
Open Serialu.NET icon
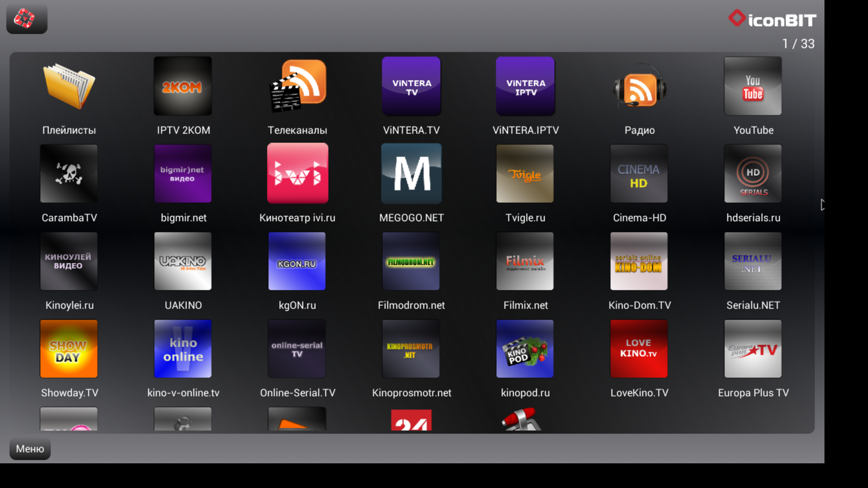tap(753, 261)
